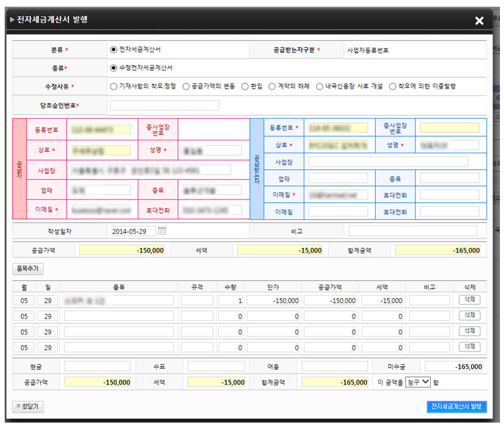Click the recipient 사업장 field in blue section
Screen dimensions: 504x430
click(388, 162)
